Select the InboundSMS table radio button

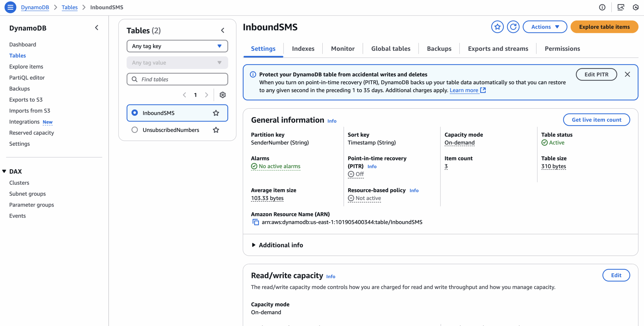coord(135,113)
